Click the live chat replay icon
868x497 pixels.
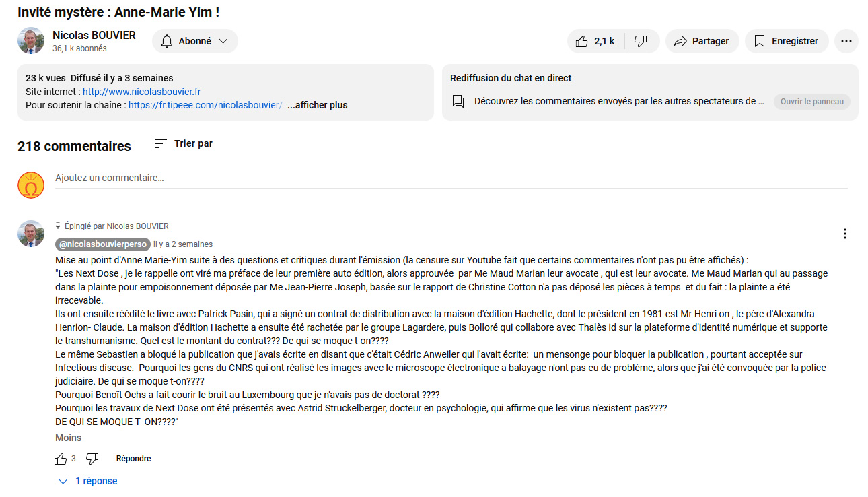pos(458,102)
